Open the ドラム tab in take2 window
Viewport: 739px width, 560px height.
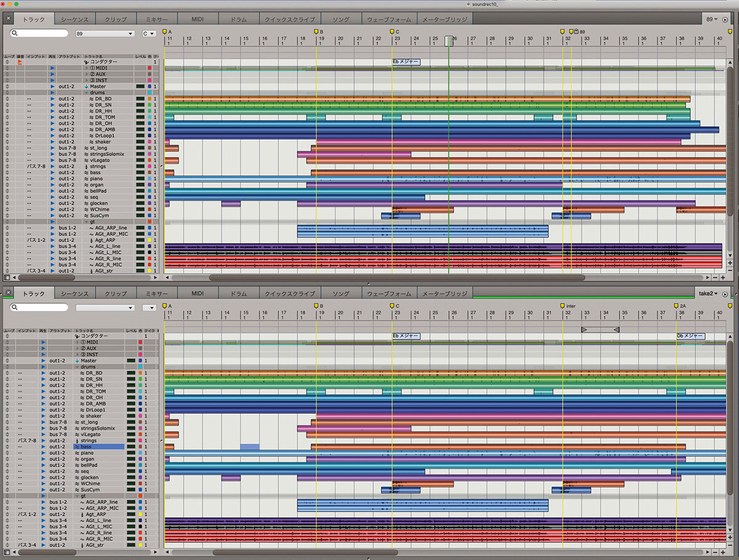(x=238, y=293)
